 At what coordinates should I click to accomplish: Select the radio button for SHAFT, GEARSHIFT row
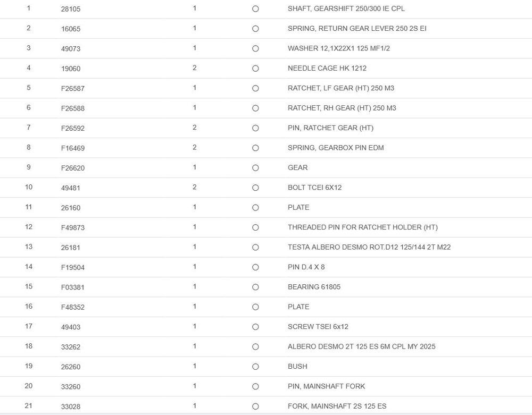[255, 9]
